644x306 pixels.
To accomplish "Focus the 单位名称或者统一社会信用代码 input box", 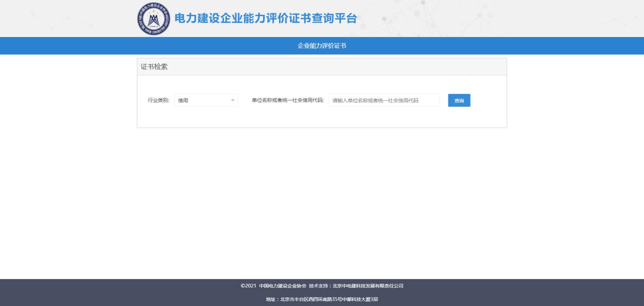I will coord(384,100).
